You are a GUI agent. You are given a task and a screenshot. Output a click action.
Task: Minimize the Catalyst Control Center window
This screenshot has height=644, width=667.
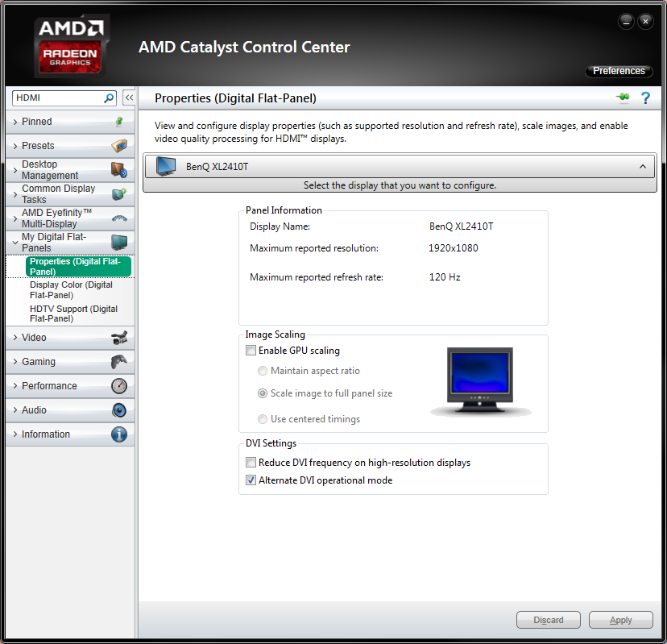coord(626,21)
